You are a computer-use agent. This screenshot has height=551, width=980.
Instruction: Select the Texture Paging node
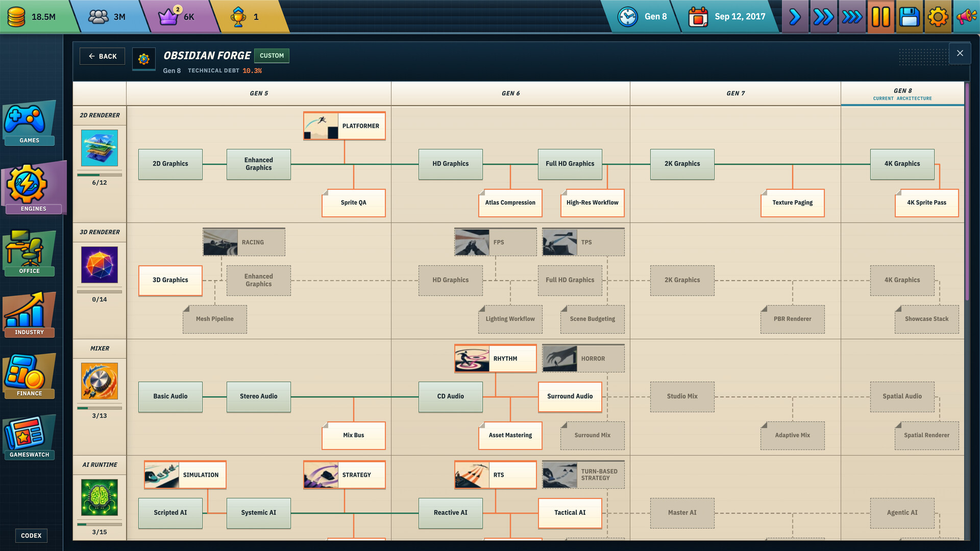pyautogui.click(x=793, y=203)
